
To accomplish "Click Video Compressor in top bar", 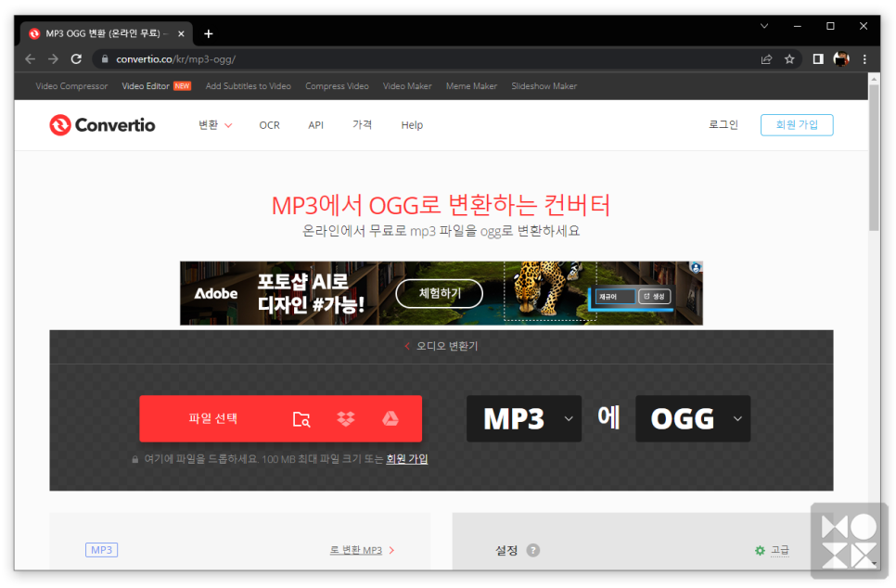I will pos(71,86).
